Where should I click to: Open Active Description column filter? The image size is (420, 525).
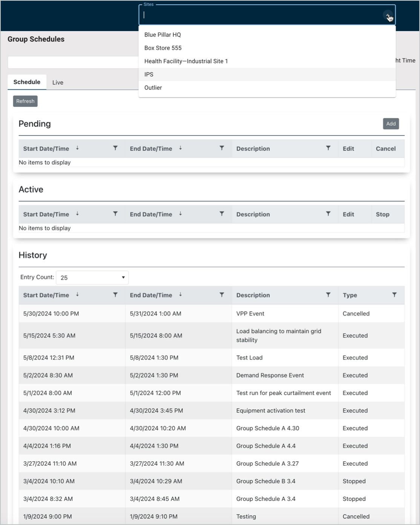pyautogui.click(x=328, y=214)
